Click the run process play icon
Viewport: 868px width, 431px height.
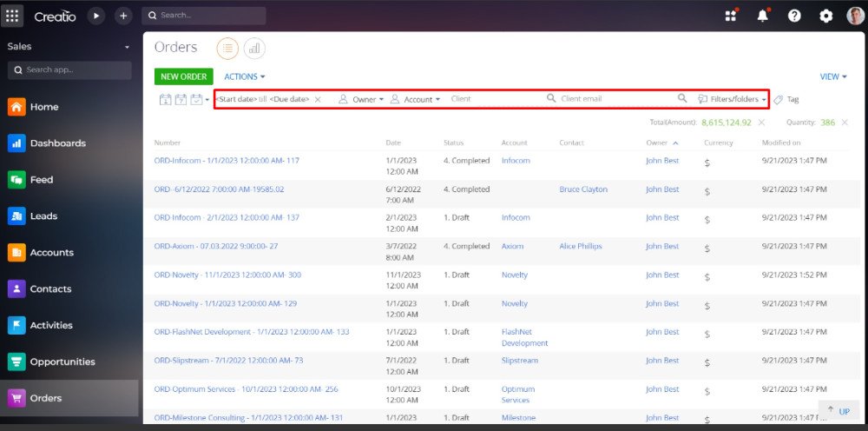tap(96, 16)
